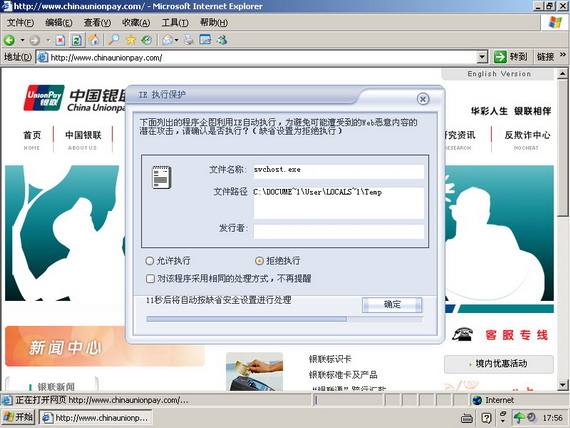Open the 编辑(E) menu
The width and height of the screenshot is (570, 428).
59,23
